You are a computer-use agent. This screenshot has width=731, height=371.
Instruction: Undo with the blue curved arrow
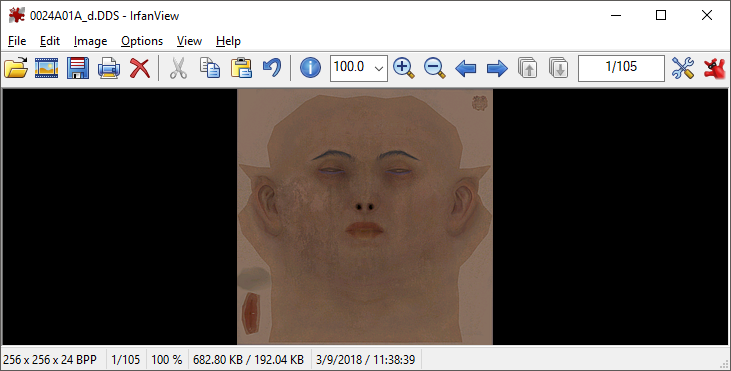tap(272, 68)
